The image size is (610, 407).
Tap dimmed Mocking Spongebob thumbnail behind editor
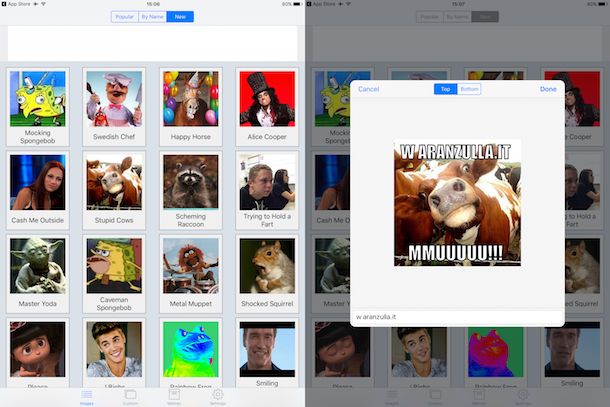click(x=333, y=99)
